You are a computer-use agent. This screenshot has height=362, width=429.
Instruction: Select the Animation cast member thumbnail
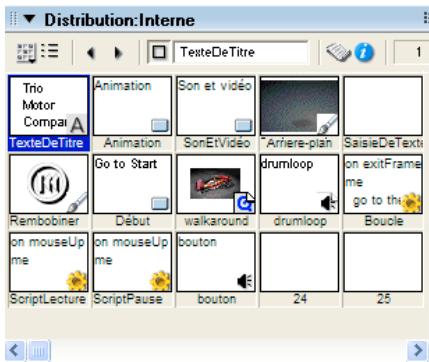point(132,106)
